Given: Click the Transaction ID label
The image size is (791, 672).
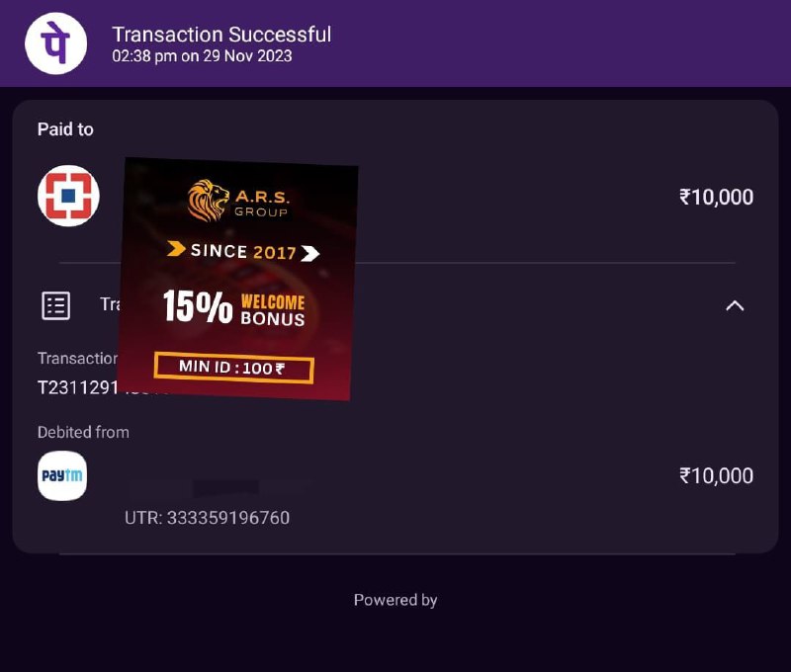Looking at the screenshot, I should tap(77, 359).
